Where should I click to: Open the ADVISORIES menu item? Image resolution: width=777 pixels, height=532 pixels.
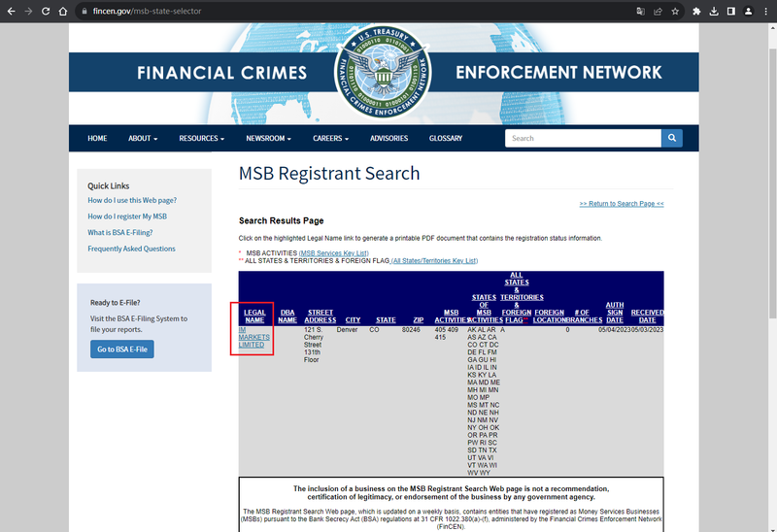(x=389, y=138)
